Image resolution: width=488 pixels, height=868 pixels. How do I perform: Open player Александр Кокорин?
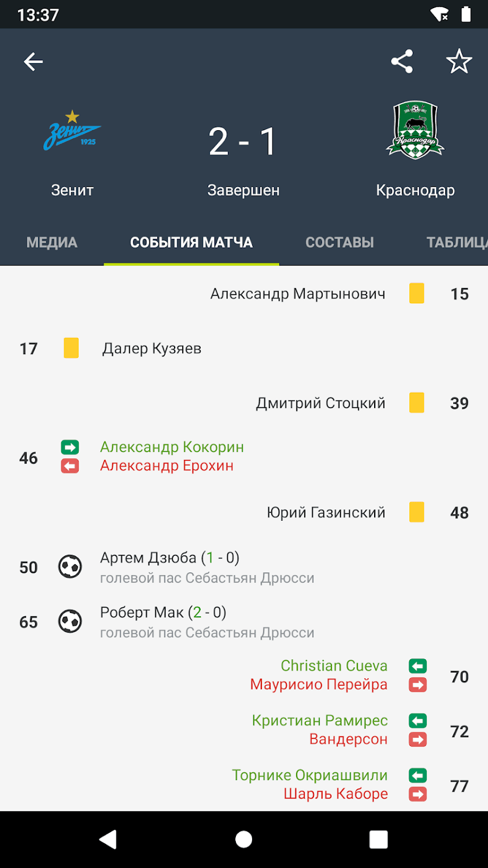click(x=172, y=447)
